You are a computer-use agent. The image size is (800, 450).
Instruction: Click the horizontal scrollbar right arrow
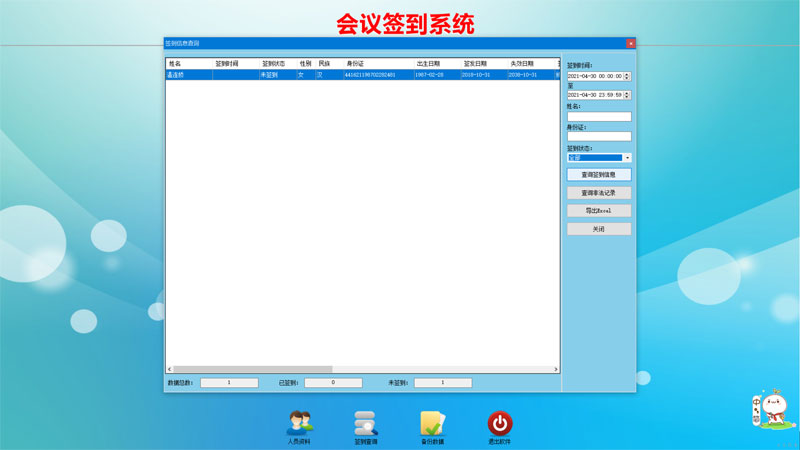pyautogui.click(x=556, y=370)
